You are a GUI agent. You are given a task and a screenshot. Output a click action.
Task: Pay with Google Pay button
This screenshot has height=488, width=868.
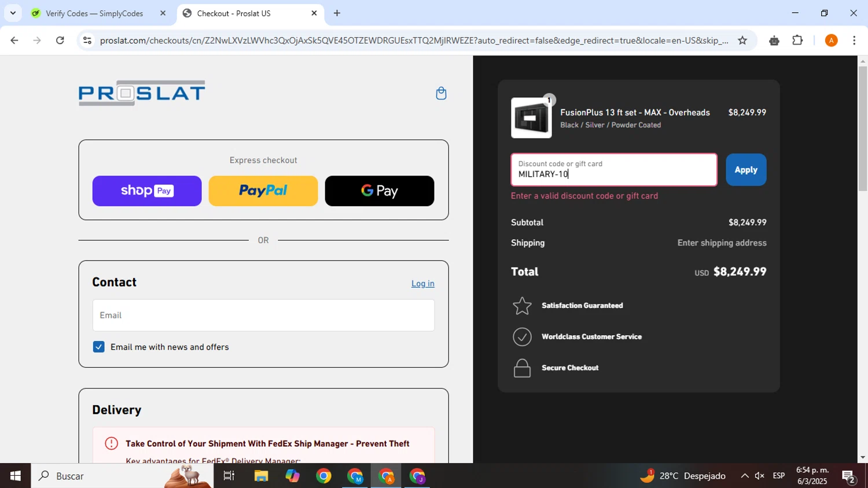click(380, 191)
